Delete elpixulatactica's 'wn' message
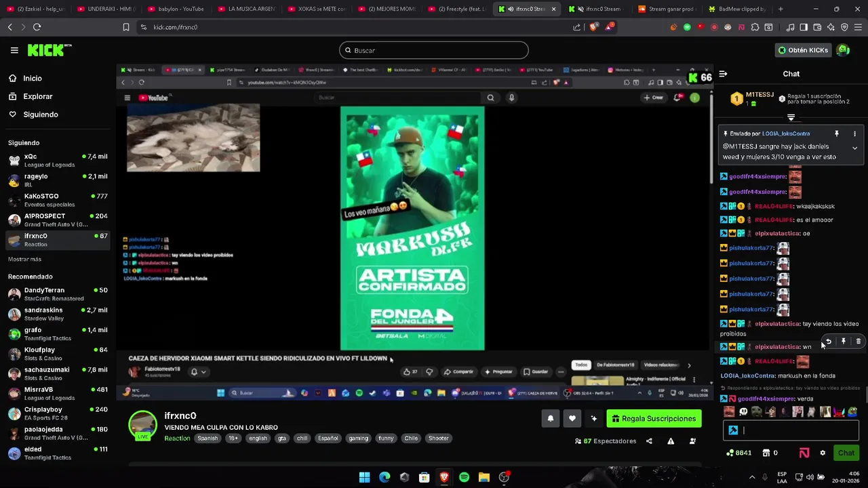Viewport: 868px width, 488px height. 858,342
